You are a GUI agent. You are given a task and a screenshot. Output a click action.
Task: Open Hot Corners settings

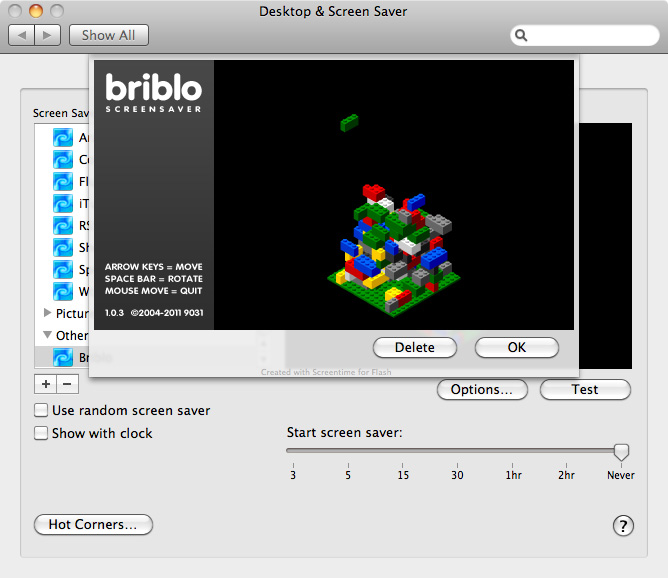(x=93, y=524)
